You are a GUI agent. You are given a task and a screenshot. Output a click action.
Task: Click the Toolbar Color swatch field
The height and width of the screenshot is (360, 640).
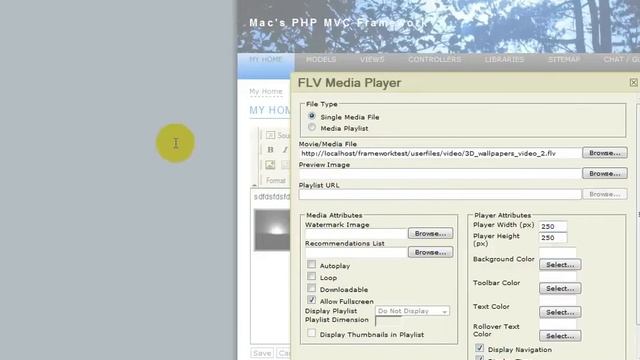[558, 276]
